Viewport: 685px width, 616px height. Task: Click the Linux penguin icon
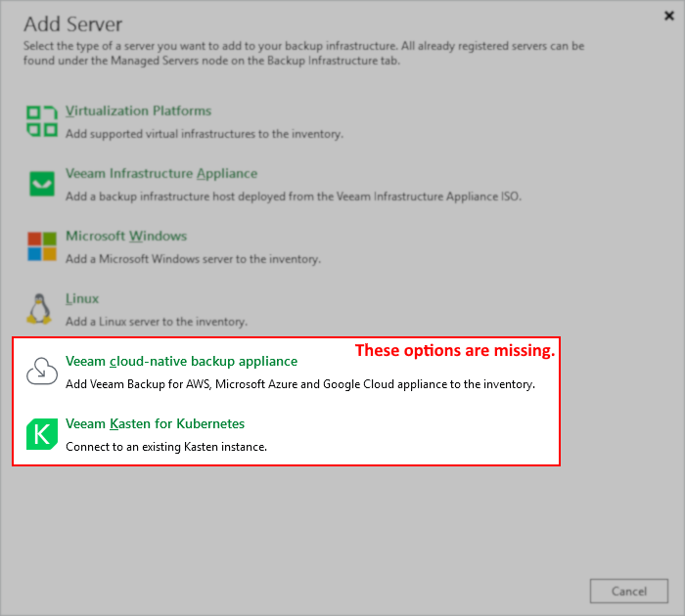(x=40, y=309)
